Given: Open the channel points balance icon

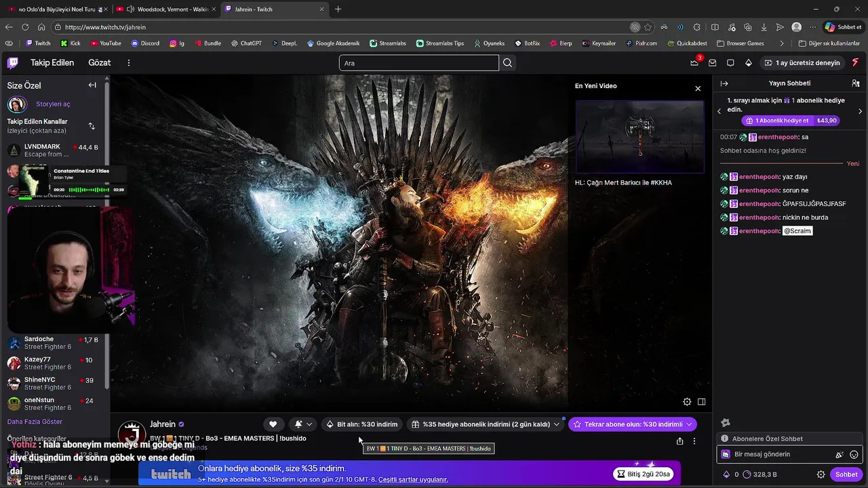Looking at the screenshot, I should [747, 474].
